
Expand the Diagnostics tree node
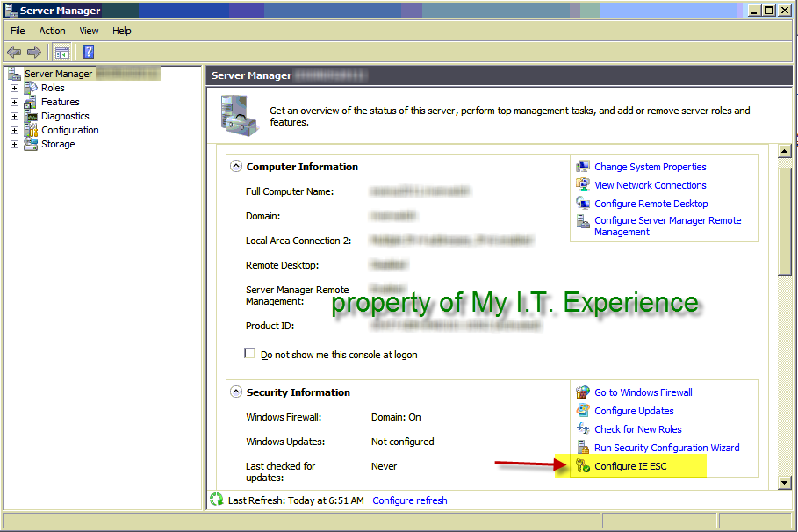click(14, 116)
